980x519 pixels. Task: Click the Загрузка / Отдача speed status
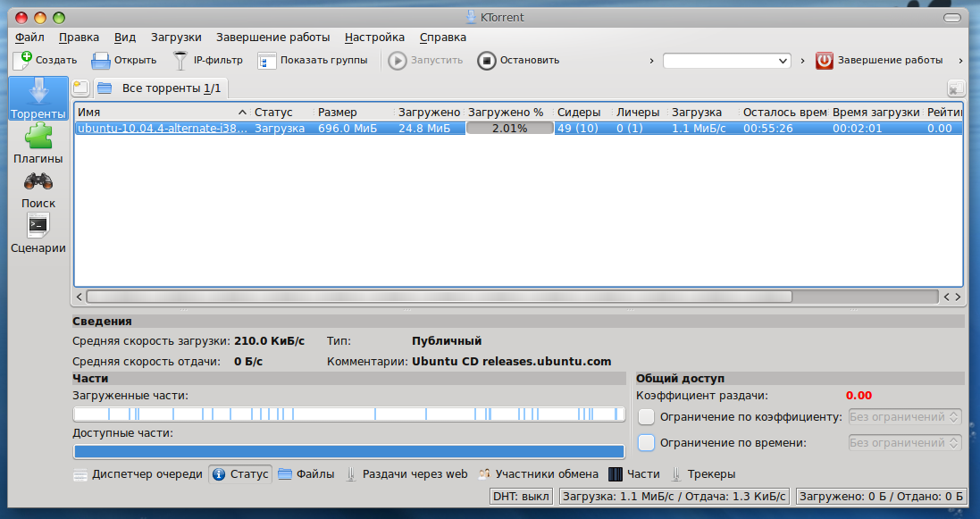[674, 497]
